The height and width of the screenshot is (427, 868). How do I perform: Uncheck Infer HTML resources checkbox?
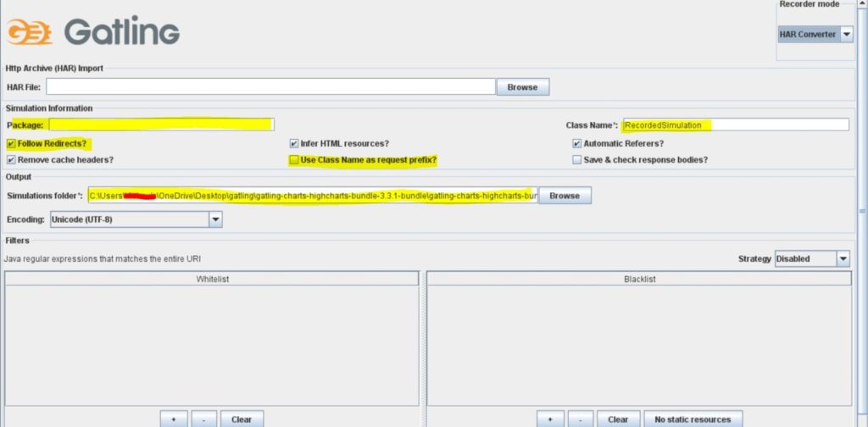294,143
